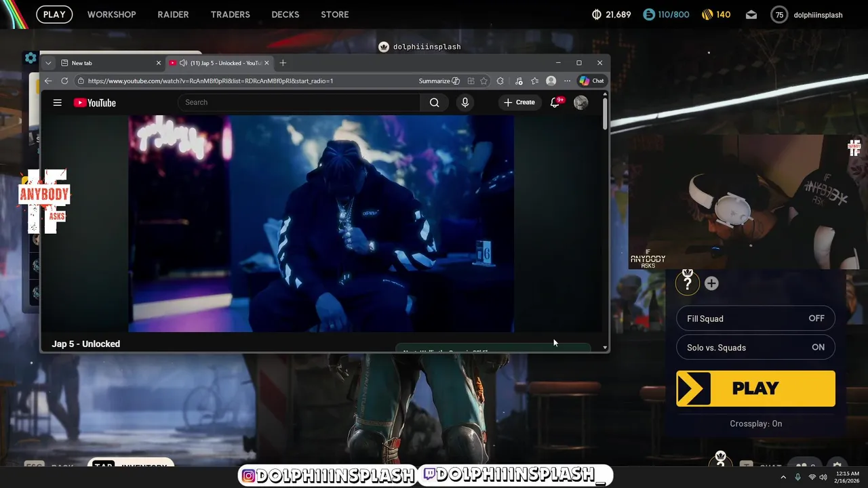Image resolution: width=868 pixels, height=488 pixels.
Task: Open the player level 75 badge
Action: tap(779, 15)
